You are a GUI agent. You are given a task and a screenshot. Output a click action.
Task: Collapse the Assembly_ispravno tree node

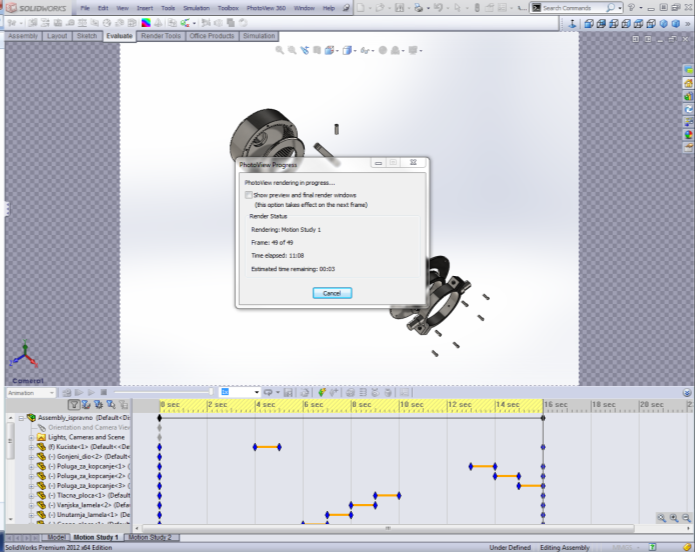pyautogui.click(x=21, y=418)
